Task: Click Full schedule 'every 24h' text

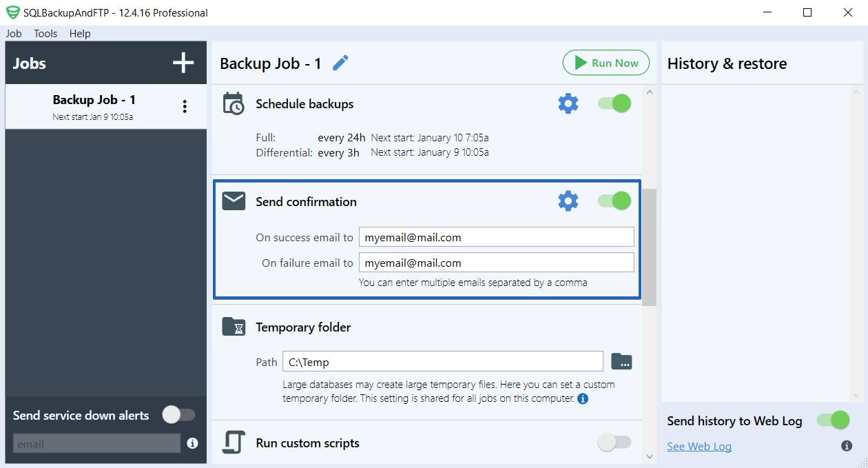Action: point(342,138)
